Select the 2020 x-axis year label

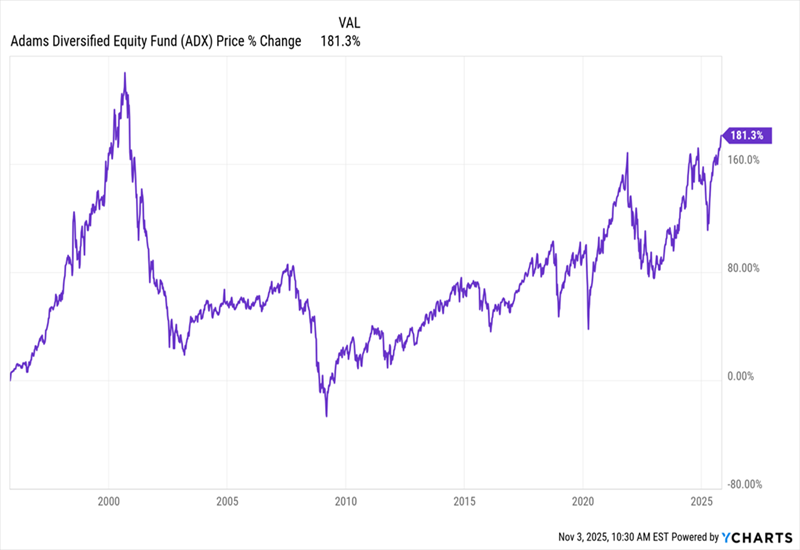[582, 501]
